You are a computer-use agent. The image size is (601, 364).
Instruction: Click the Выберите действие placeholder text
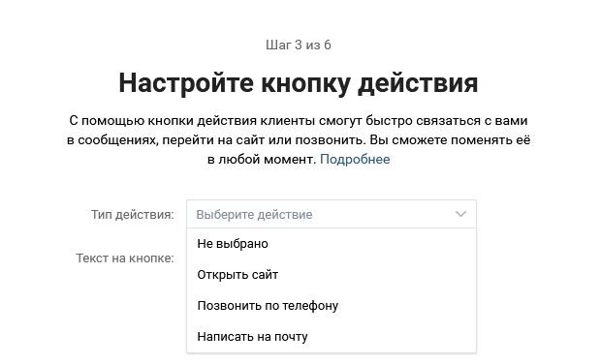click(254, 215)
